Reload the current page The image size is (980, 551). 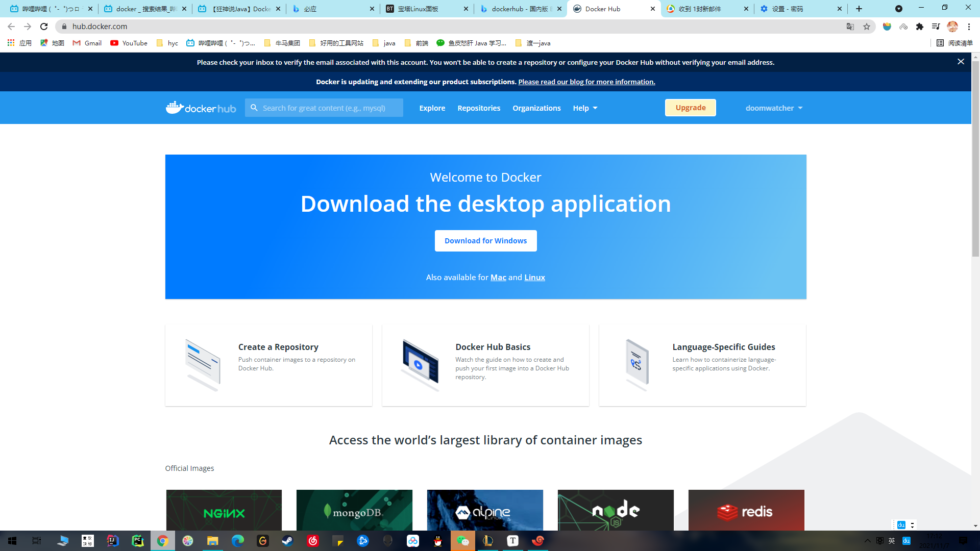tap(44, 27)
